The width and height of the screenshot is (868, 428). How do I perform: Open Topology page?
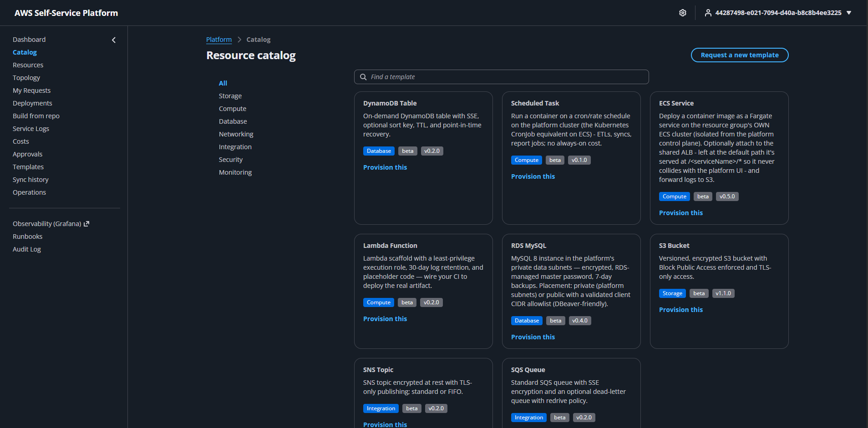pos(26,78)
